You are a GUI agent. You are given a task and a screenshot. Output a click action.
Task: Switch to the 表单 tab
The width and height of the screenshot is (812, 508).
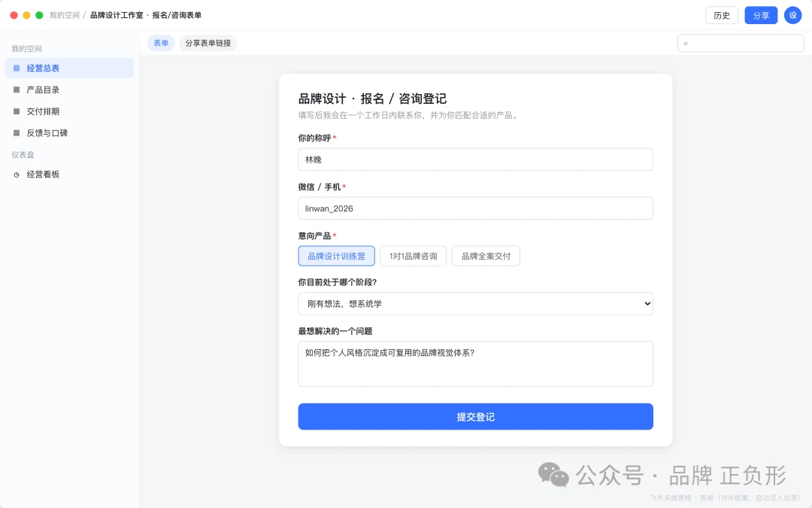click(x=161, y=43)
